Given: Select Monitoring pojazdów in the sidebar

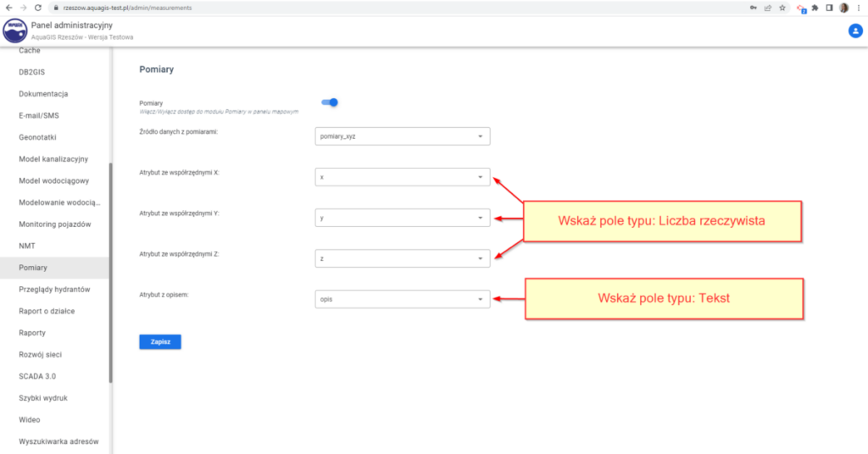Looking at the screenshot, I should point(54,224).
